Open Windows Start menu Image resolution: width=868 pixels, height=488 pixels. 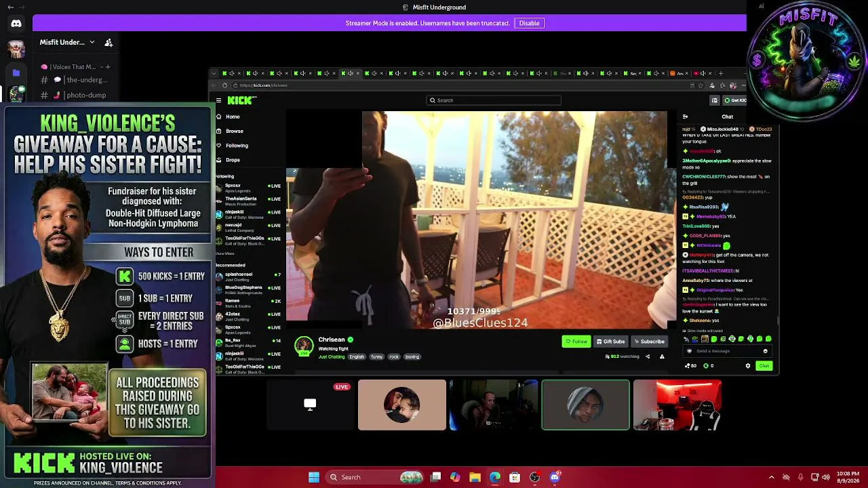[x=314, y=477]
